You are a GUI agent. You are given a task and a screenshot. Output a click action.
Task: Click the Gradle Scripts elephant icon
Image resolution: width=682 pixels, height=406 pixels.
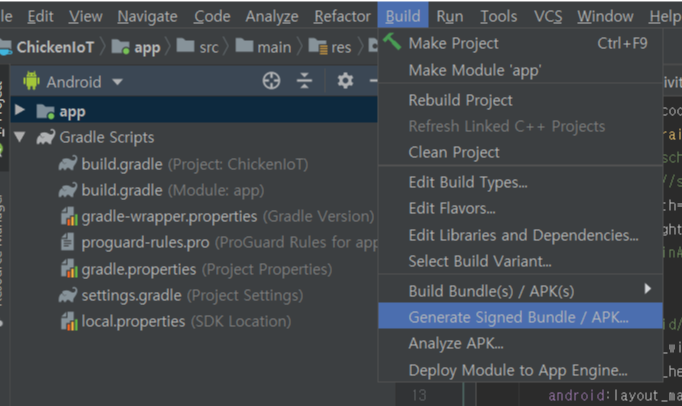[x=46, y=137]
